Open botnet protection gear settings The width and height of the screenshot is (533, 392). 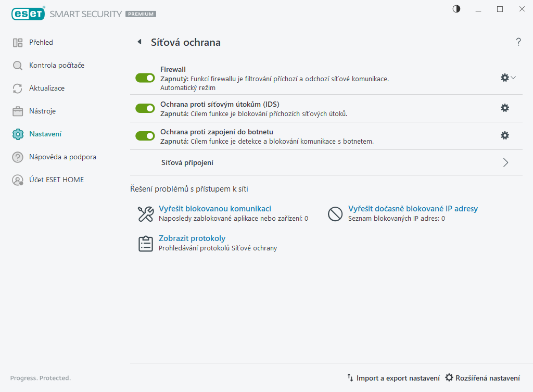[504, 135]
